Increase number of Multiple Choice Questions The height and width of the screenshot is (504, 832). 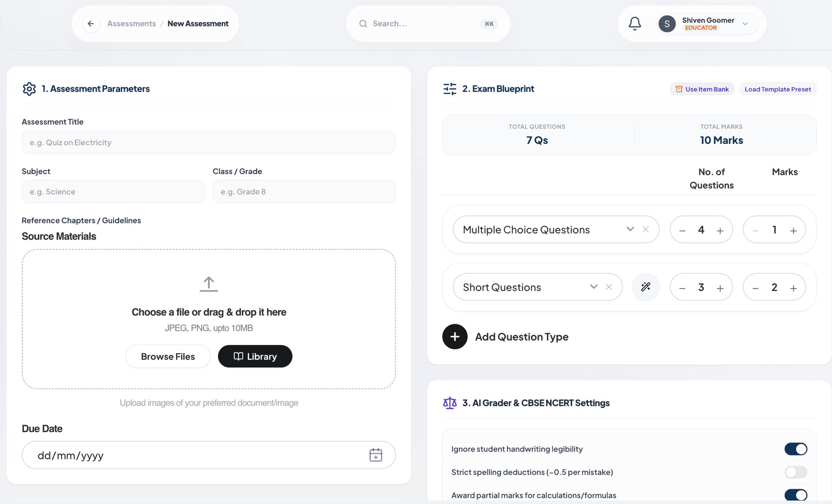(x=720, y=231)
